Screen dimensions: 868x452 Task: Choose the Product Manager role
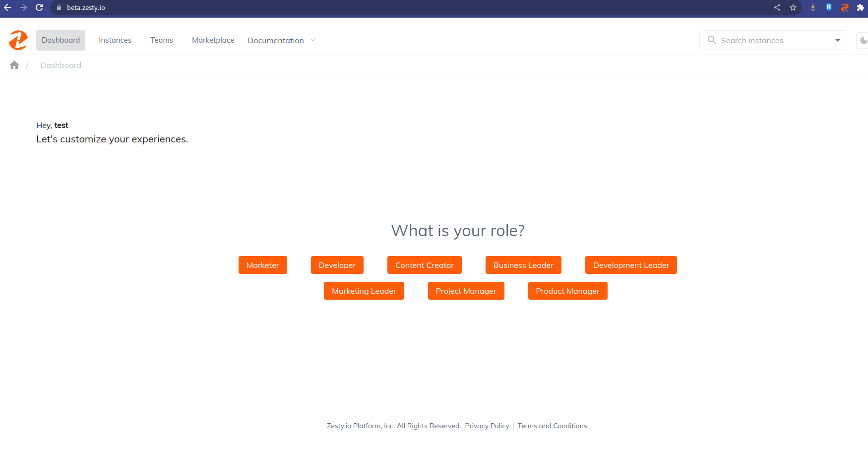567,291
